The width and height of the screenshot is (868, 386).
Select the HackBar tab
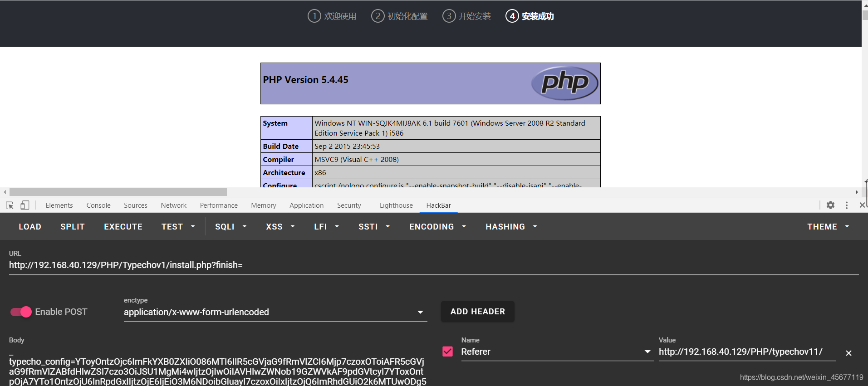click(438, 205)
